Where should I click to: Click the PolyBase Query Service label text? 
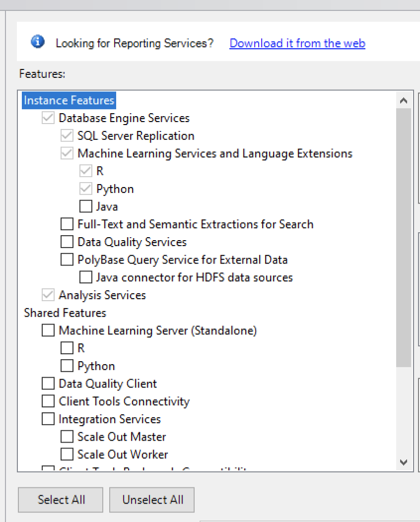click(183, 260)
